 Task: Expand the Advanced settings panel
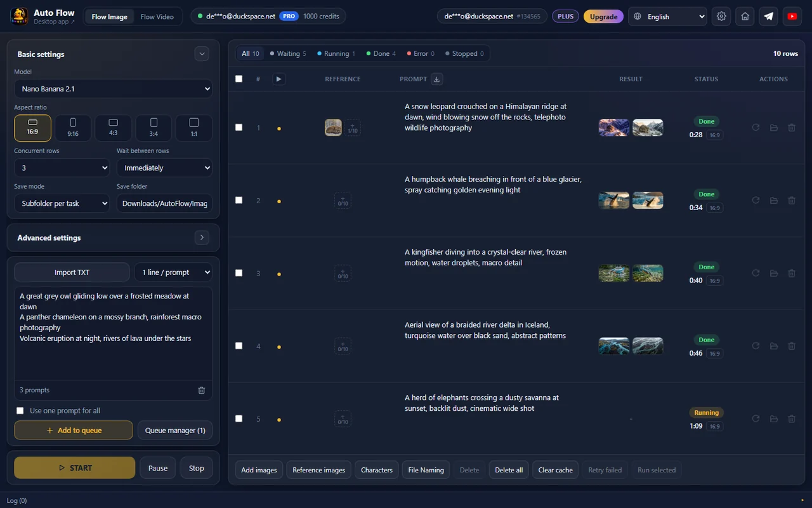(202, 237)
